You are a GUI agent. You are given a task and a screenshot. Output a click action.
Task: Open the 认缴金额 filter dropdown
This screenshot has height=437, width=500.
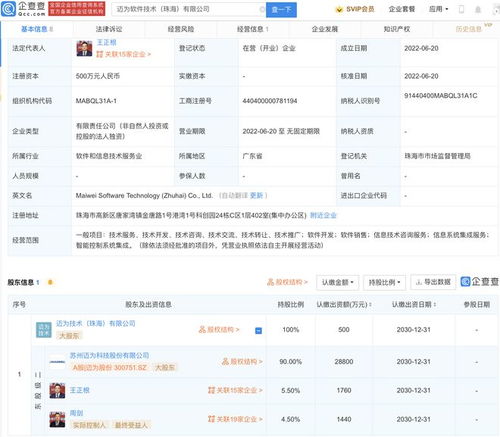[337, 283]
